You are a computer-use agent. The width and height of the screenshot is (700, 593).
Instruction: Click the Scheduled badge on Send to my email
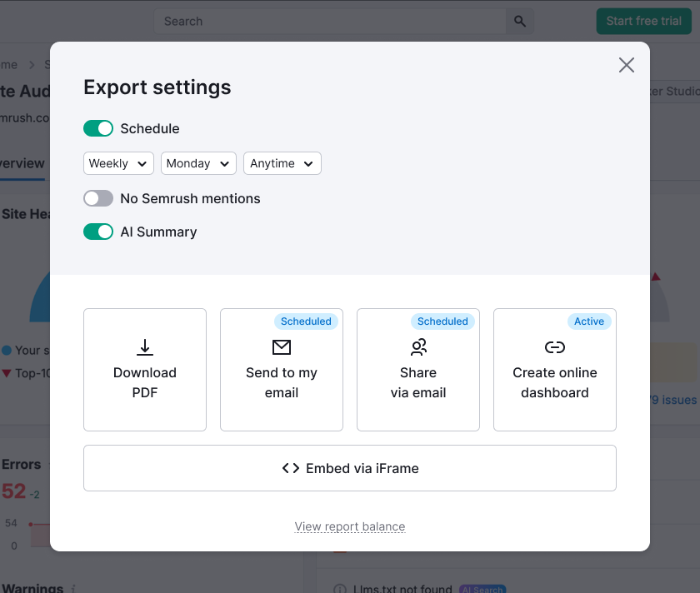click(306, 321)
